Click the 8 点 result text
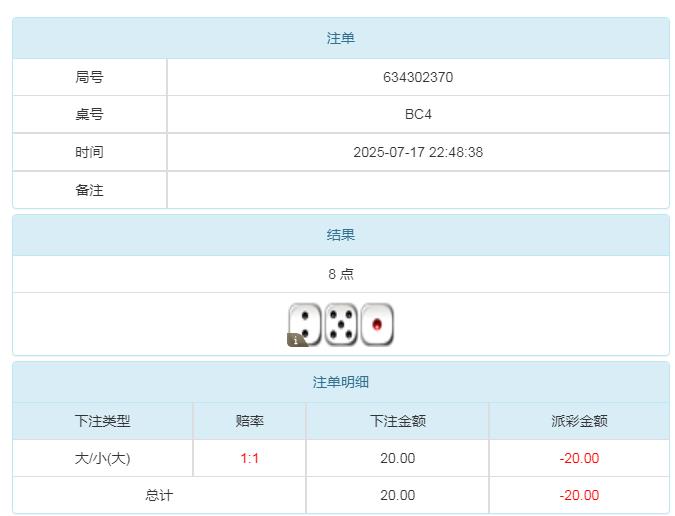The width and height of the screenshot is (675, 516). [341, 274]
